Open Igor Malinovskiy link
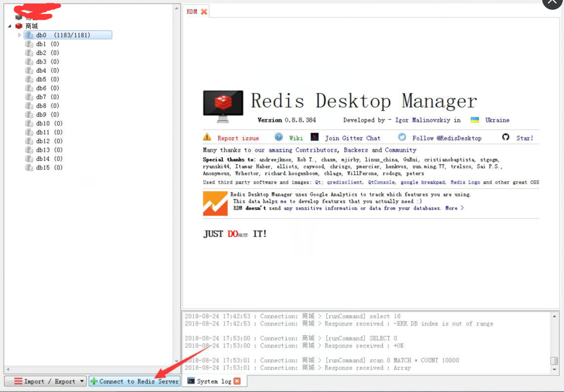Viewport: 564px width, 392px height. [423, 120]
